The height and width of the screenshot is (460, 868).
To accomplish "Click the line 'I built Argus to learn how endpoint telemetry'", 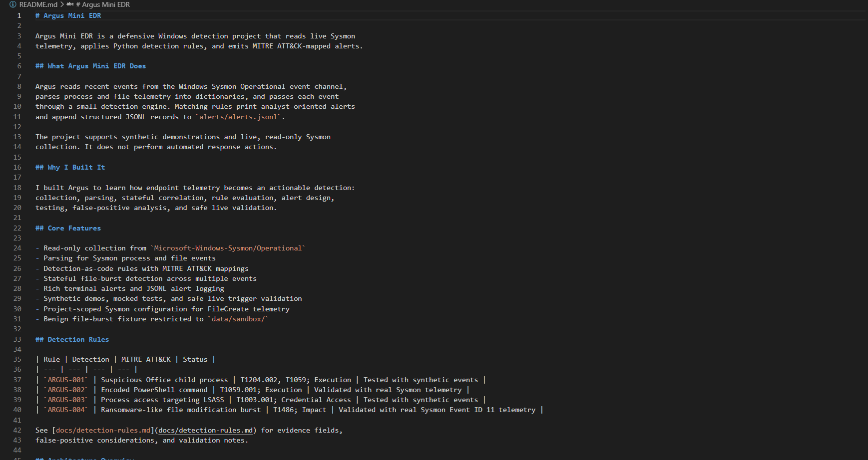I will [195, 188].
